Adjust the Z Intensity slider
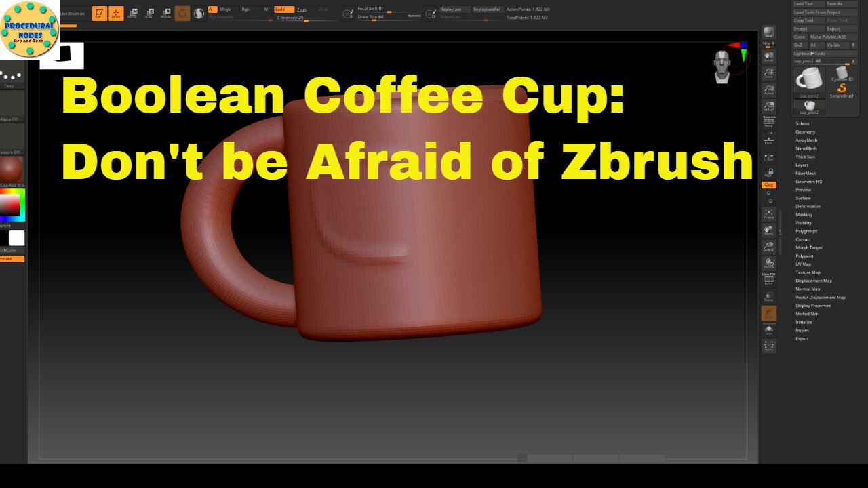The image size is (868, 488). tap(302, 18)
